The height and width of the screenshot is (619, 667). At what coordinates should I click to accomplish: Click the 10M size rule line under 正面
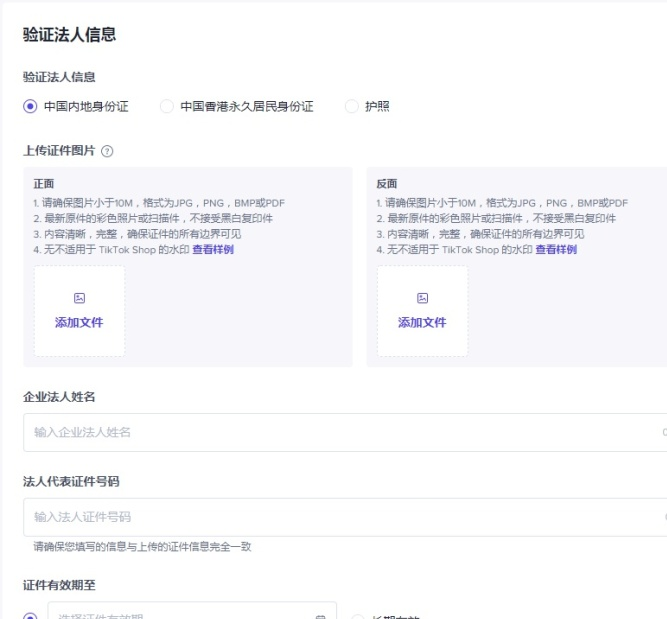click(159, 203)
